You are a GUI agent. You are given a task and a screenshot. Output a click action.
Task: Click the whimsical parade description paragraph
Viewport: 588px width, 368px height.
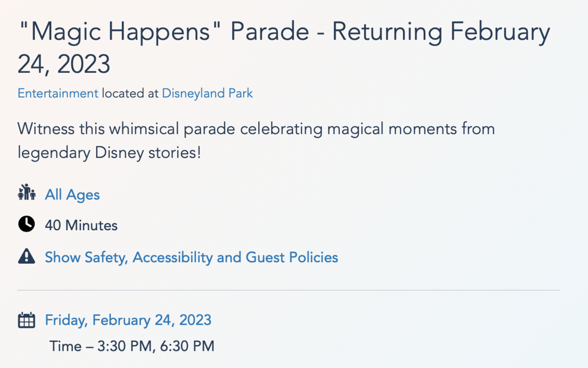click(256, 141)
